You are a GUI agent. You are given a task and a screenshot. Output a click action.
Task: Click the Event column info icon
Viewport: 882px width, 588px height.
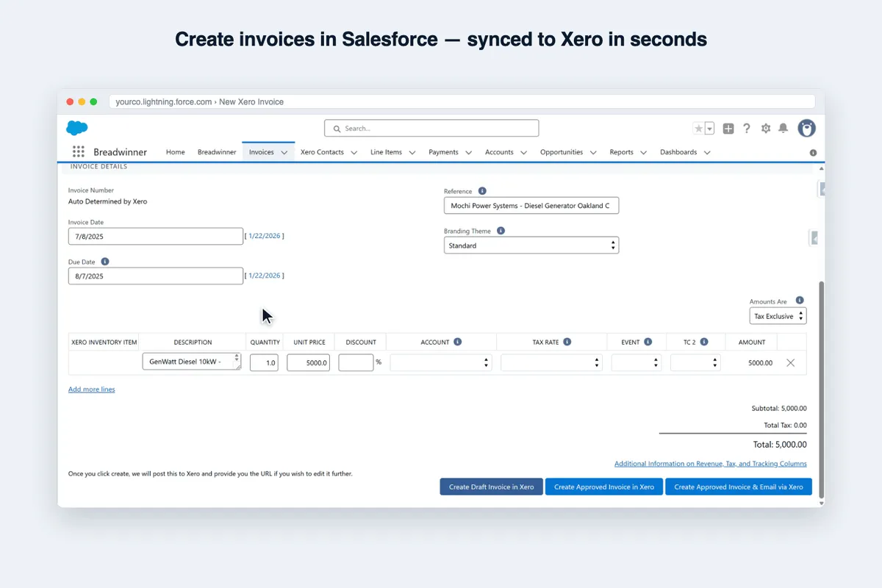coord(648,342)
